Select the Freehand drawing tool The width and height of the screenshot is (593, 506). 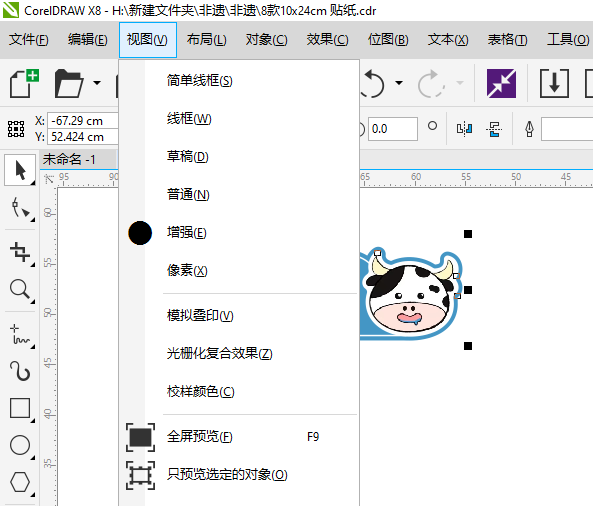(x=20, y=334)
